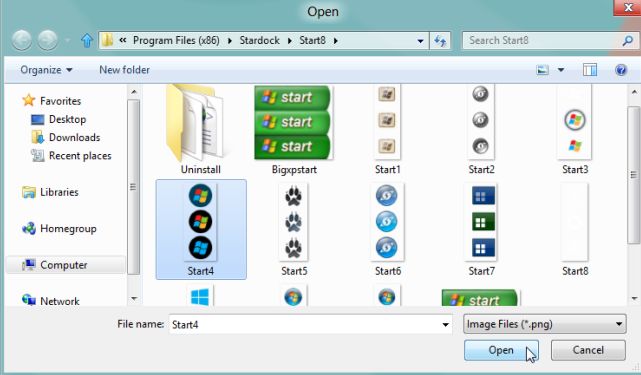Click the Homegroup icon in sidebar
The image size is (641, 375).
(x=29, y=229)
